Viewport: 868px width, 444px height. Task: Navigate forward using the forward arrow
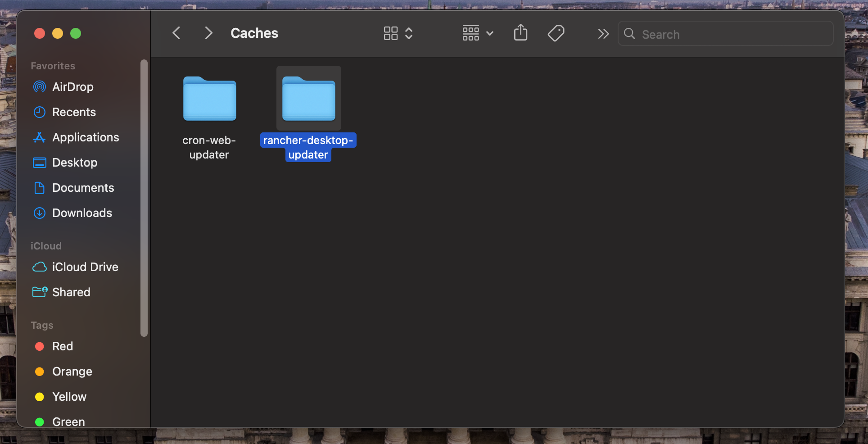tap(208, 33)
